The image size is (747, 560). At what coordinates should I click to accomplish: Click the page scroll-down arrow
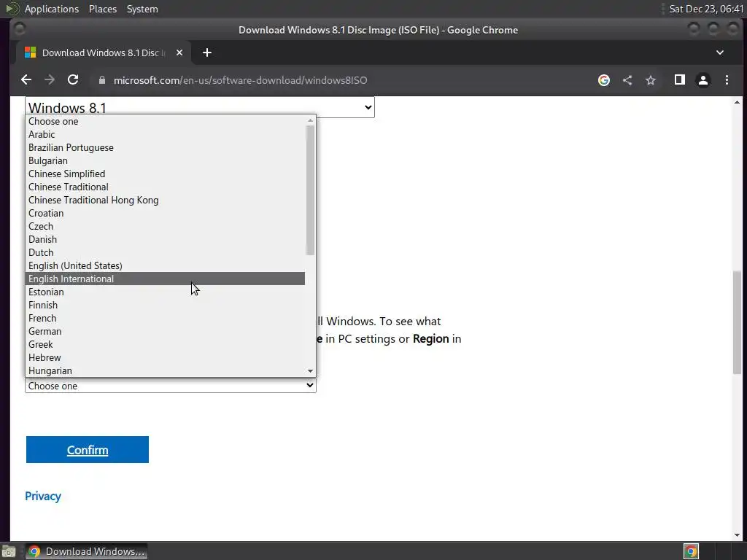[737, 535]
